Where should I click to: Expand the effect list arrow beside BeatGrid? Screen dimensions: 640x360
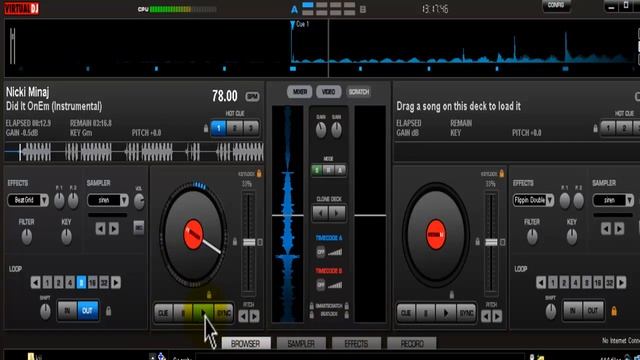[44, 200]
